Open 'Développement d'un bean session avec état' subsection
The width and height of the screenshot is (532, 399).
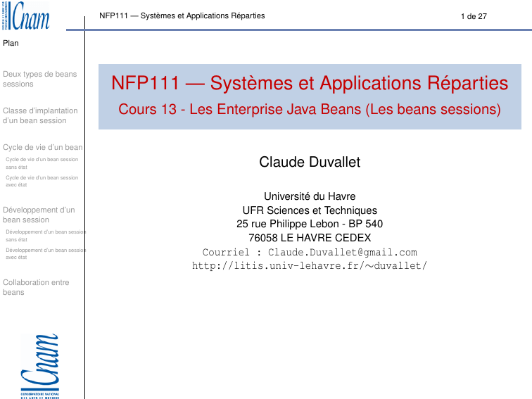(45, 254)
